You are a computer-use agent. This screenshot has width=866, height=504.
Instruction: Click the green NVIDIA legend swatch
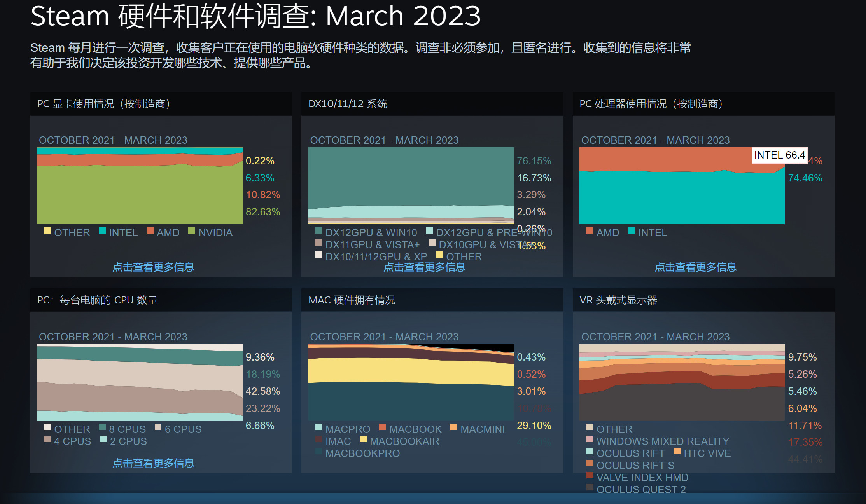(x=192, y=230)
